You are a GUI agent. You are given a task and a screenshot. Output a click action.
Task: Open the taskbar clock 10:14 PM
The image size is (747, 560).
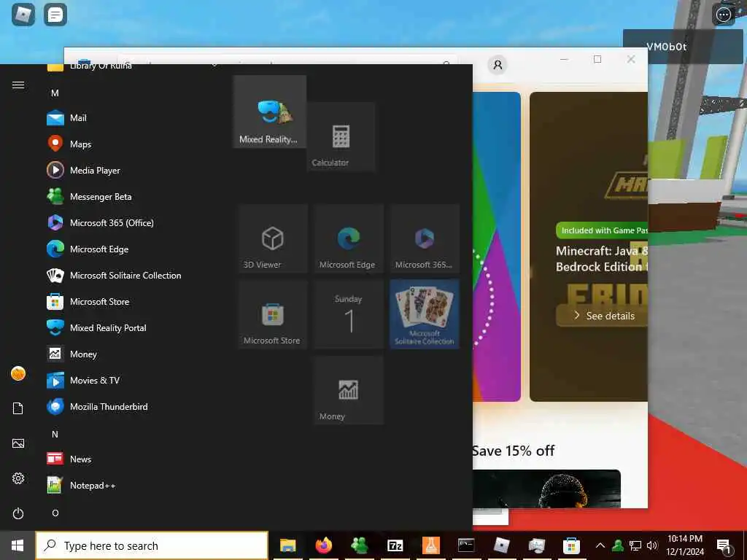tap(685, 545)
